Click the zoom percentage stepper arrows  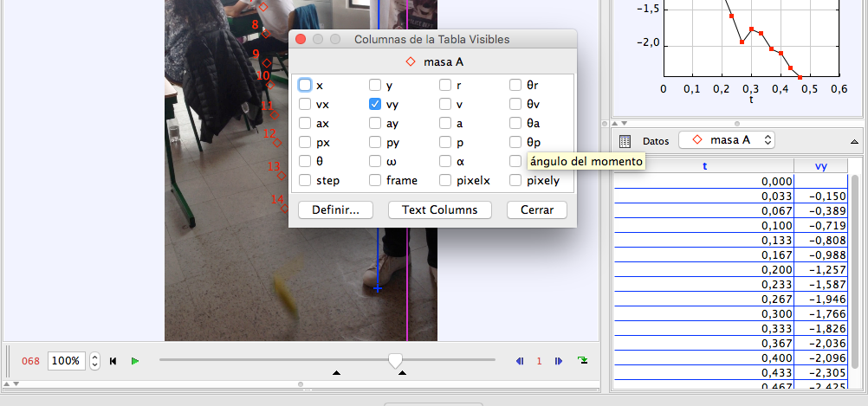coord(94,361)
